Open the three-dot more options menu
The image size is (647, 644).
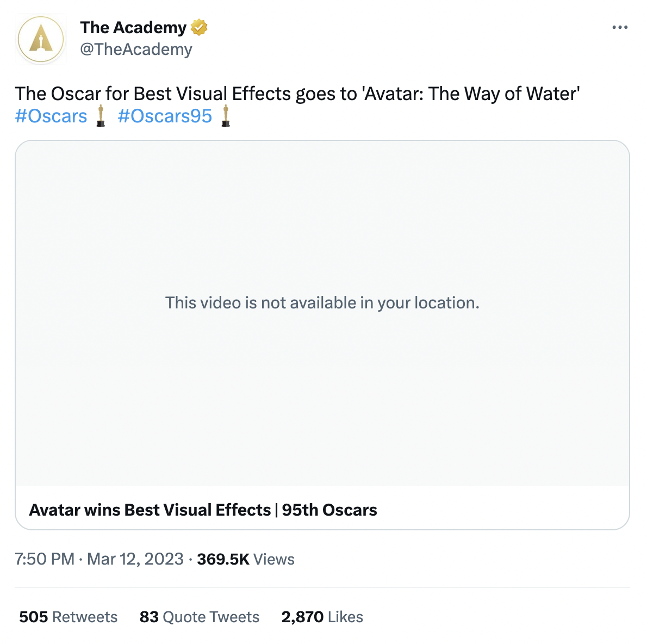tap(619, 27)
